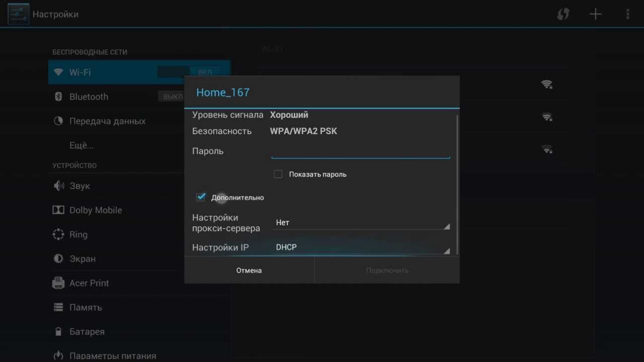Screen dimensions: 644x362
Task: Focus the Пароль input field
Action: tap(360, 151)
